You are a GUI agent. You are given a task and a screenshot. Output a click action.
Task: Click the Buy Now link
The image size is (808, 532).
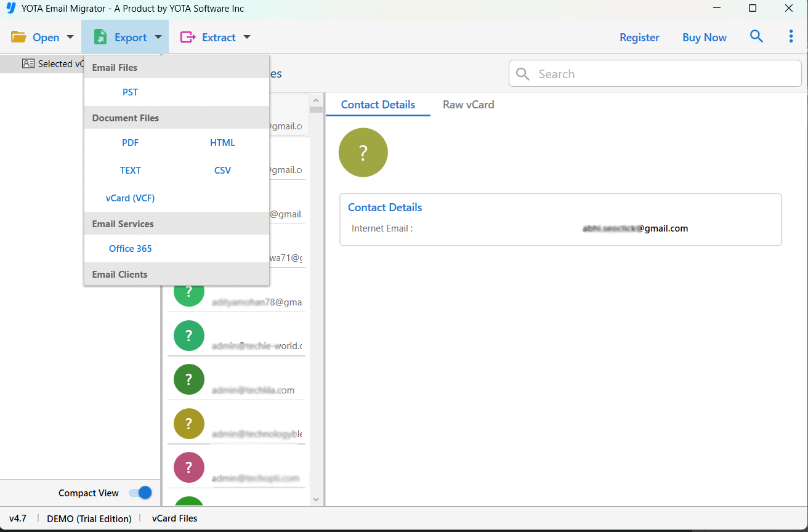[704, 38]
